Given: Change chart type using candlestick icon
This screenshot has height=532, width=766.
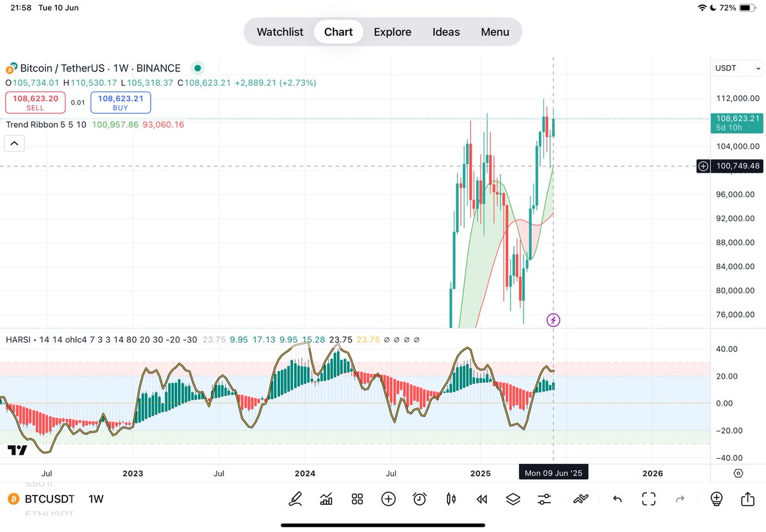Looking at the screenshot, I should (451, 499).
